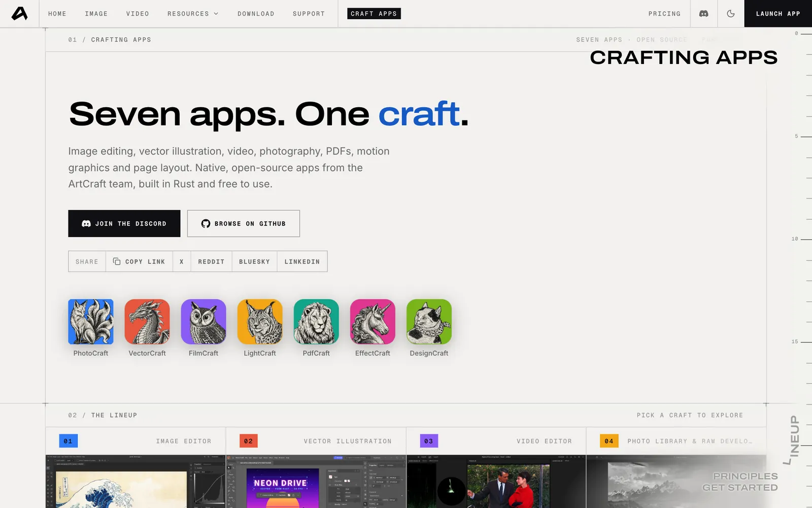812x508 pixels.
Task: Open the 01 Image Editor card header
Action: pos(136,441)
